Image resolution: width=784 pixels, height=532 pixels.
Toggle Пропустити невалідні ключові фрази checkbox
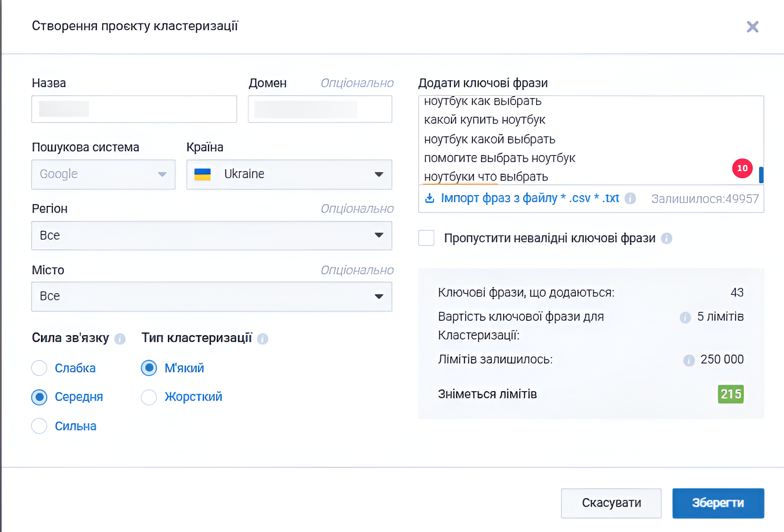point(426,238)
